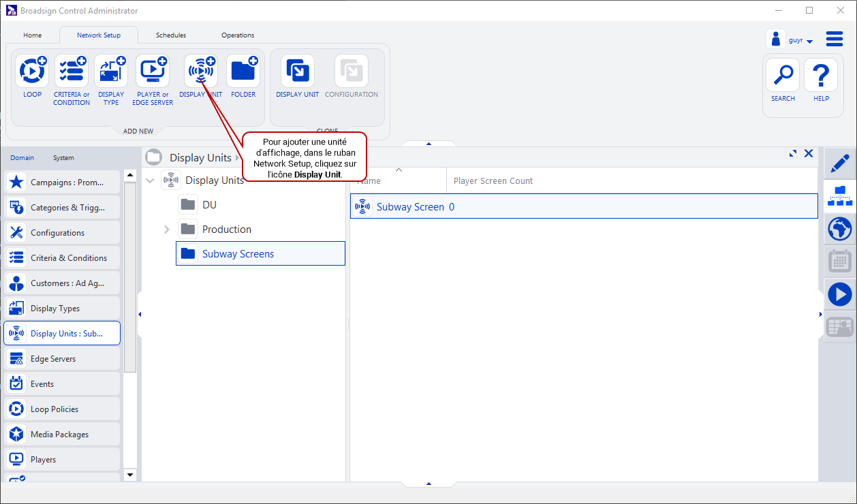Clone the selected Display Unit

pyautogui.click(x=298, y=71)
